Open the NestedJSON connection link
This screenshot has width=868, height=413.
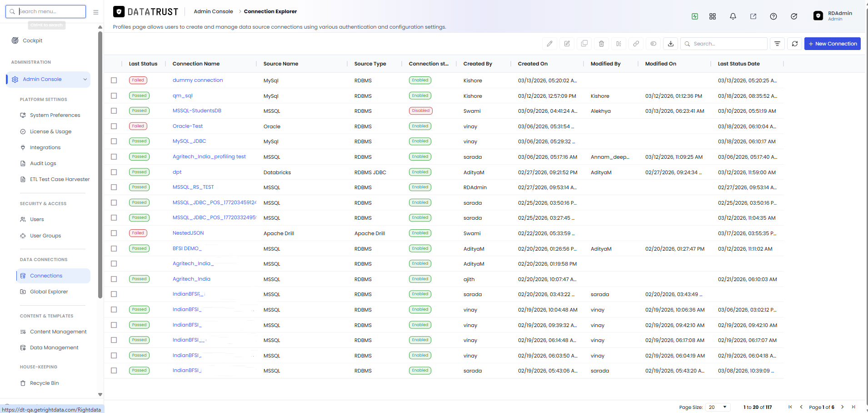point(188,233)
